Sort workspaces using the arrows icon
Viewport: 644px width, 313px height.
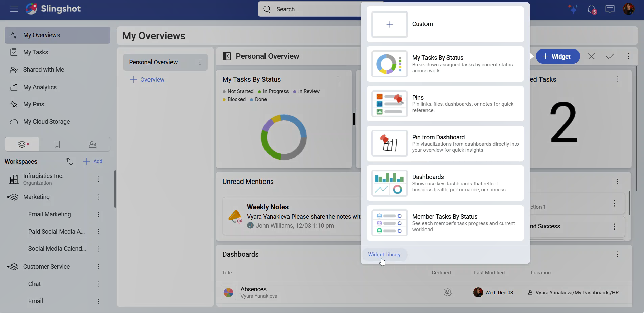click(x=69, y=161)
